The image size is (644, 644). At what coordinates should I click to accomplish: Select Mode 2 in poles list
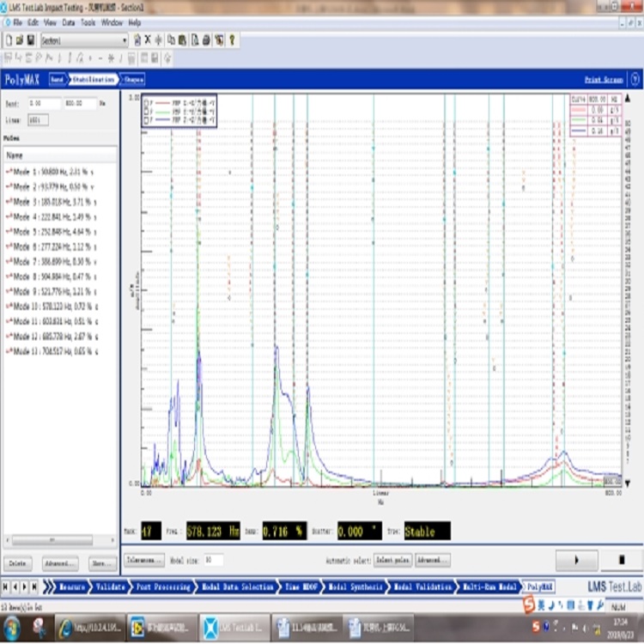tap(50, 187)
